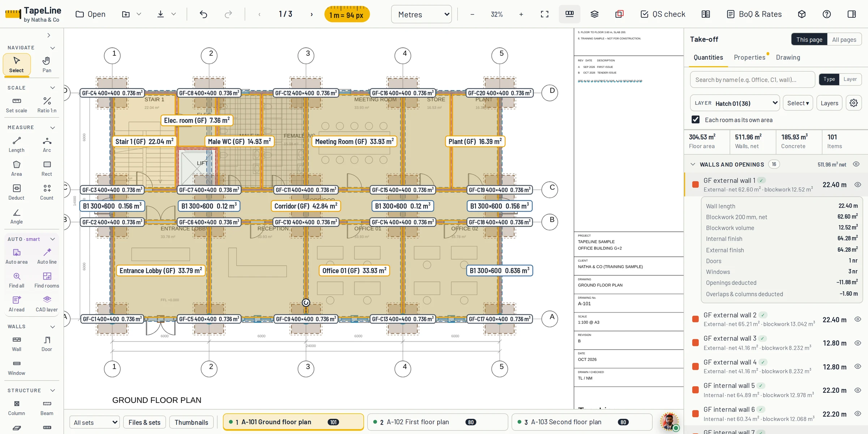Toggle Walls and Openings group visibility
Viewport: 868px width, 434px height.
pos(856,164)
